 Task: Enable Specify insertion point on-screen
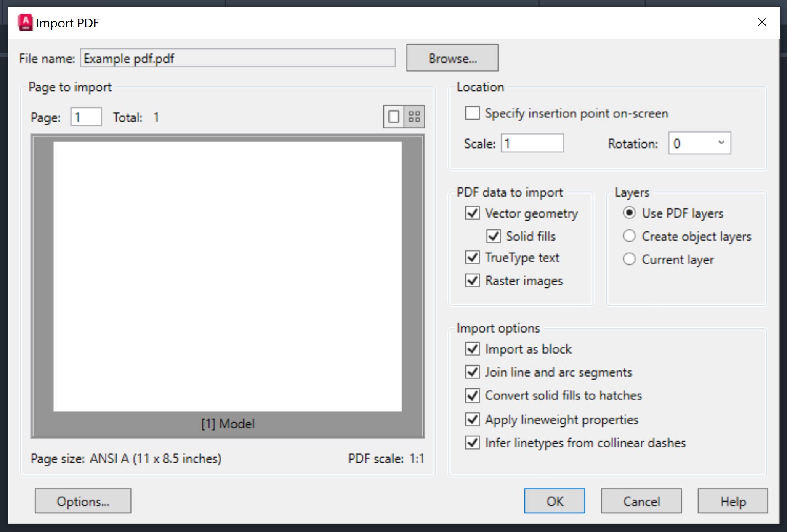[x=471, y=113]
